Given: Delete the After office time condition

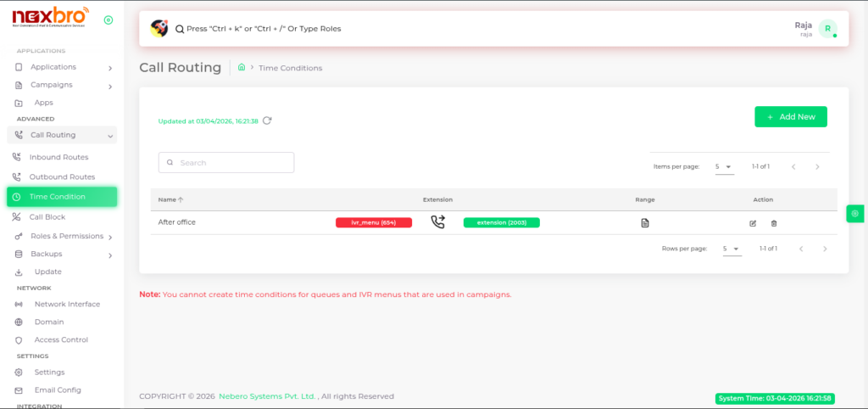Looking at the screenshot, I should [773, 223].
